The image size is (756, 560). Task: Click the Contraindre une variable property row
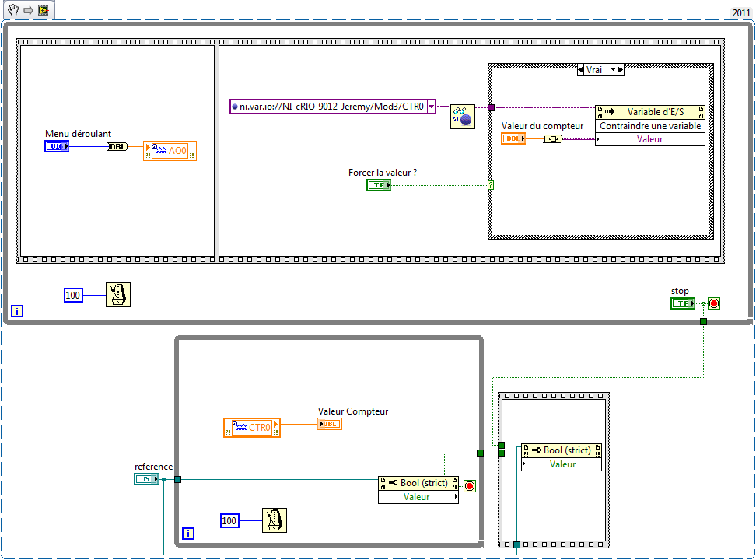(650, 126)
